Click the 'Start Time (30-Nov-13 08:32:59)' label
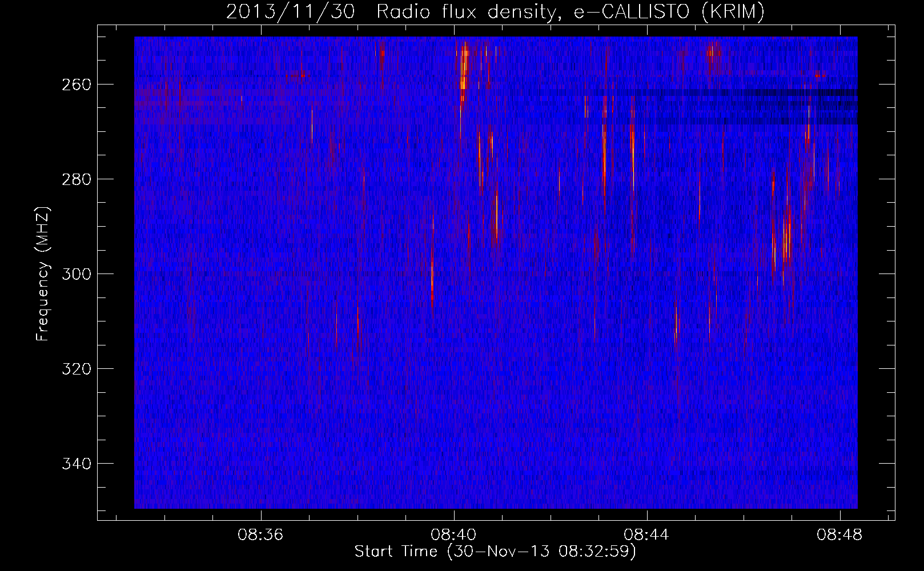This screenshot has height=571, width=924. click(495, 552)
